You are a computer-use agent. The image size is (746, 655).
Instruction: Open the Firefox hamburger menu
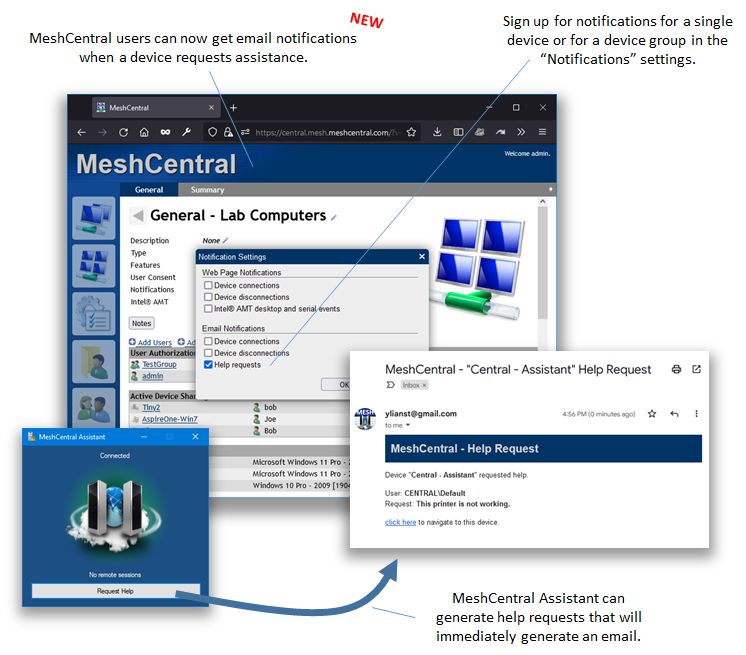542,132
